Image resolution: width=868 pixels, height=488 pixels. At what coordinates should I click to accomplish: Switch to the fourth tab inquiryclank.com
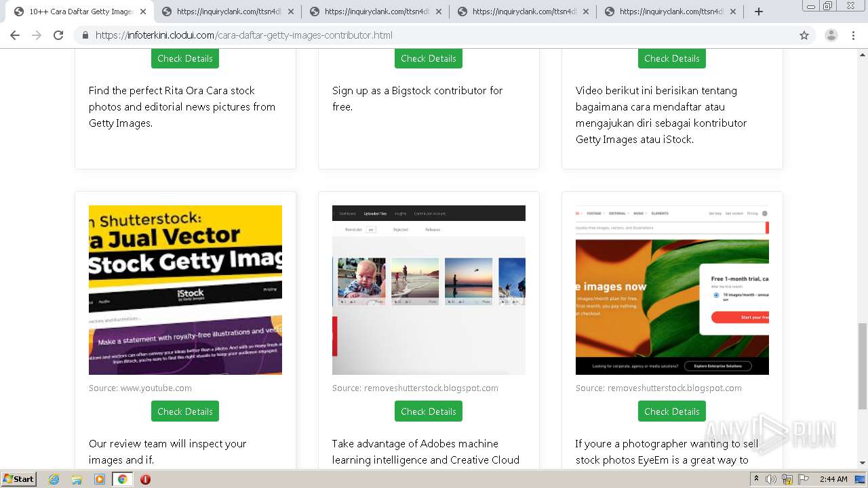(x=523, y=12)
